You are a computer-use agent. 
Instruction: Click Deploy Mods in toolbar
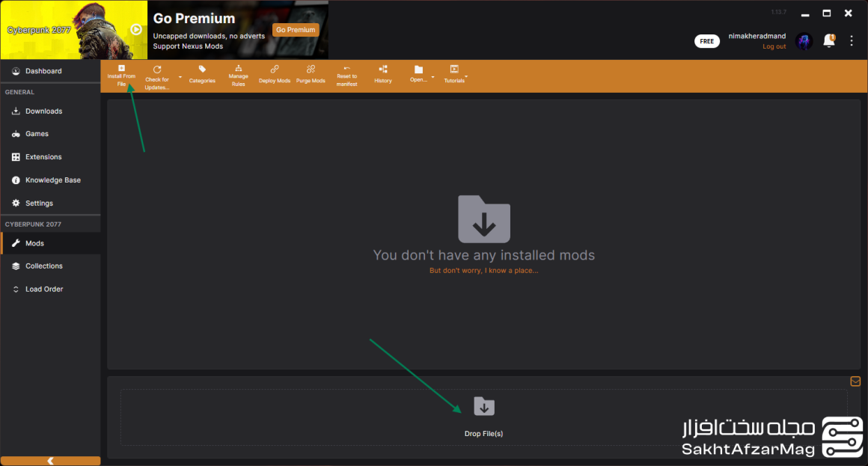pyautogui.click(x=274, y=74)
